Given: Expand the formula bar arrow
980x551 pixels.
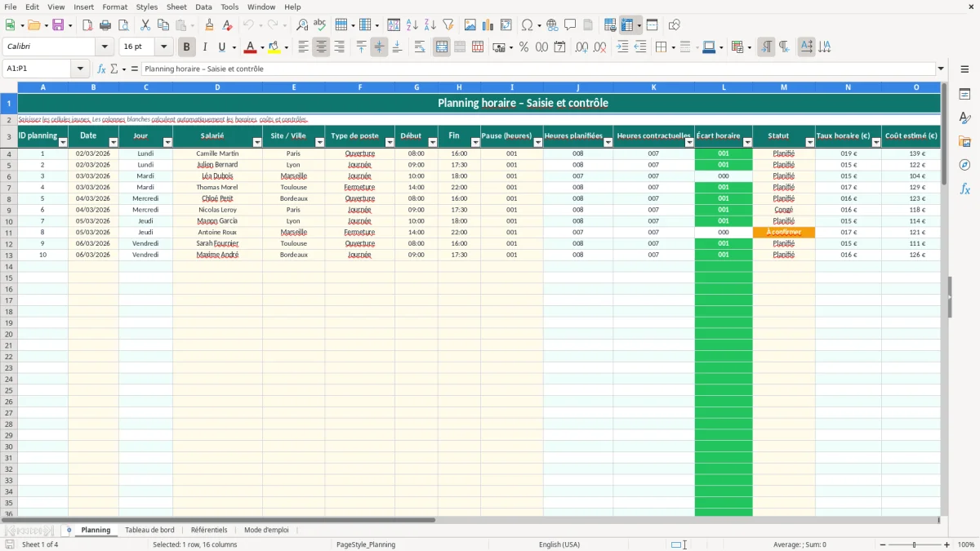Looking at the screenshot, I should point(941,69).
